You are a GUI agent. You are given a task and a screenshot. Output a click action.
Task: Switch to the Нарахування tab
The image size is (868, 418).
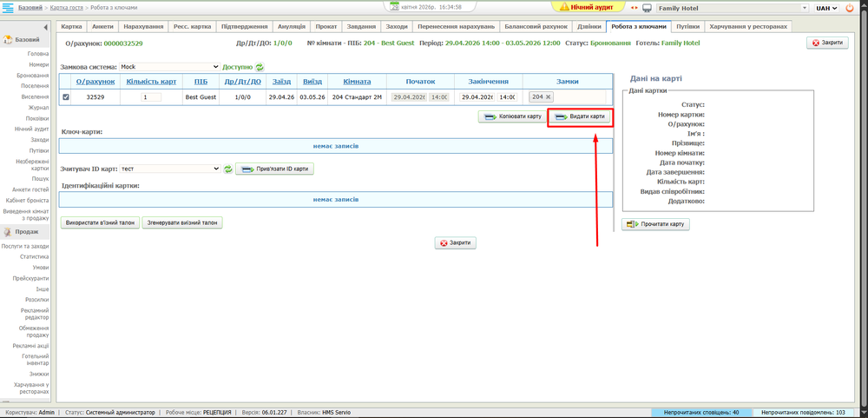click(143, 27)
